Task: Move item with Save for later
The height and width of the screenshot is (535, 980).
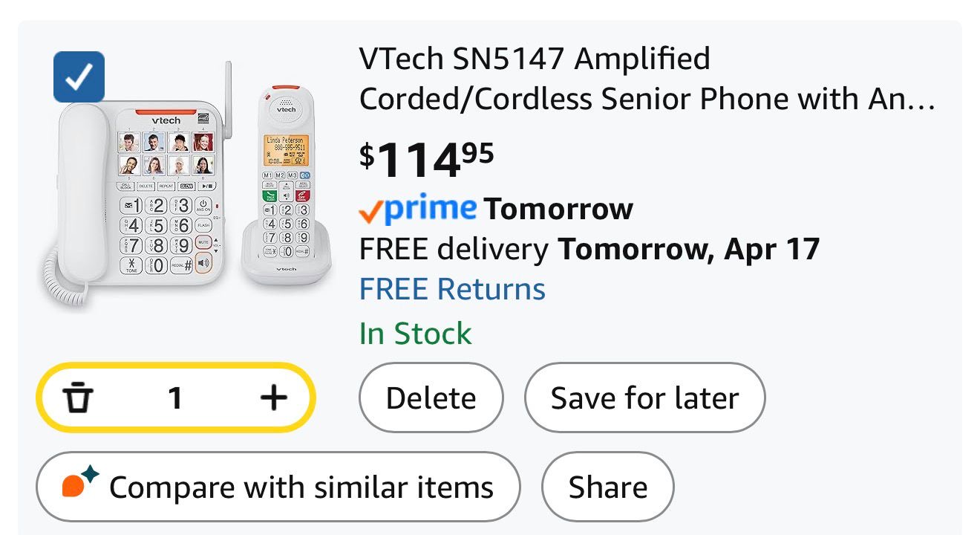Action: coord(644,398)
